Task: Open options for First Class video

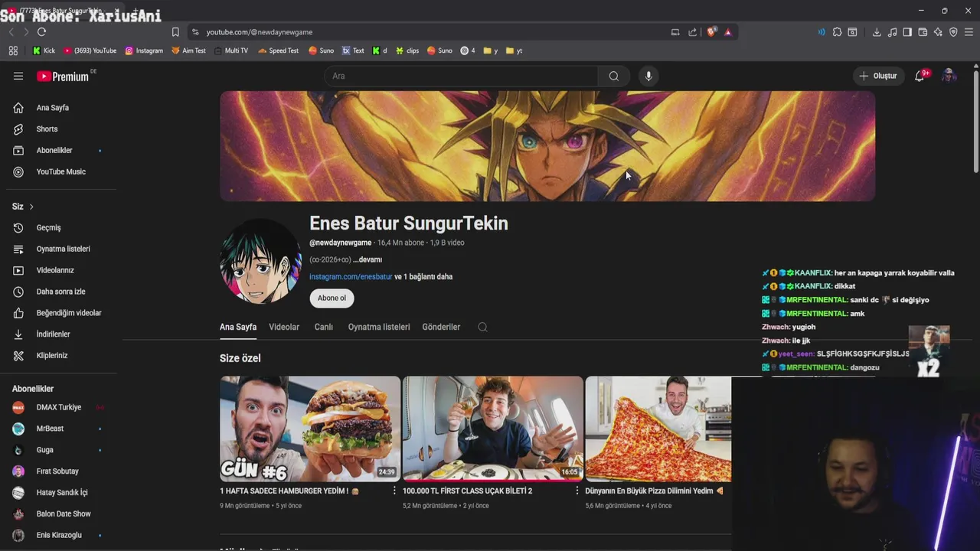Action: click(x=577, y=491)
